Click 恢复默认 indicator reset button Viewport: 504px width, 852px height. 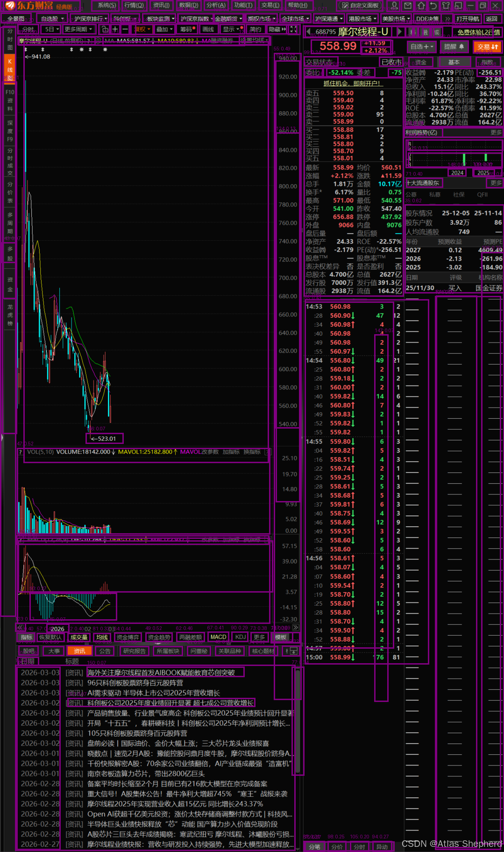[50, 637]
